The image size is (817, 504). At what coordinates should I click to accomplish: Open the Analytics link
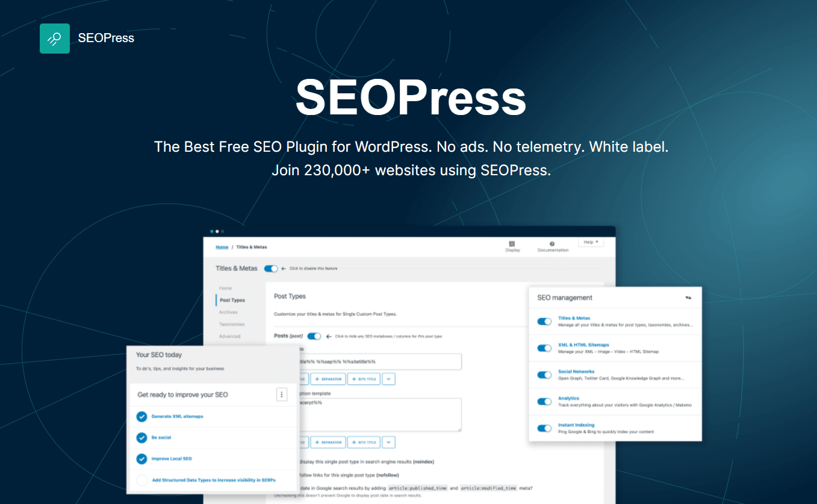coord(568,398)
